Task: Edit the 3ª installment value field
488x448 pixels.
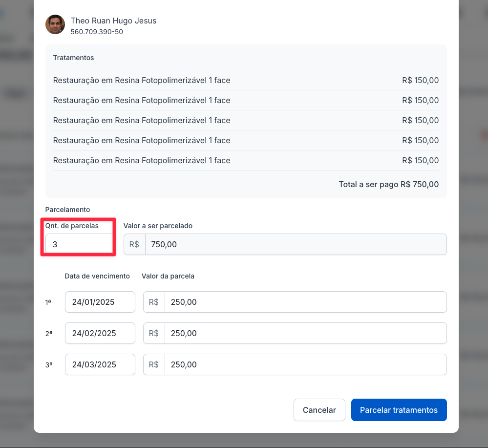Action: tap(305, 364)
